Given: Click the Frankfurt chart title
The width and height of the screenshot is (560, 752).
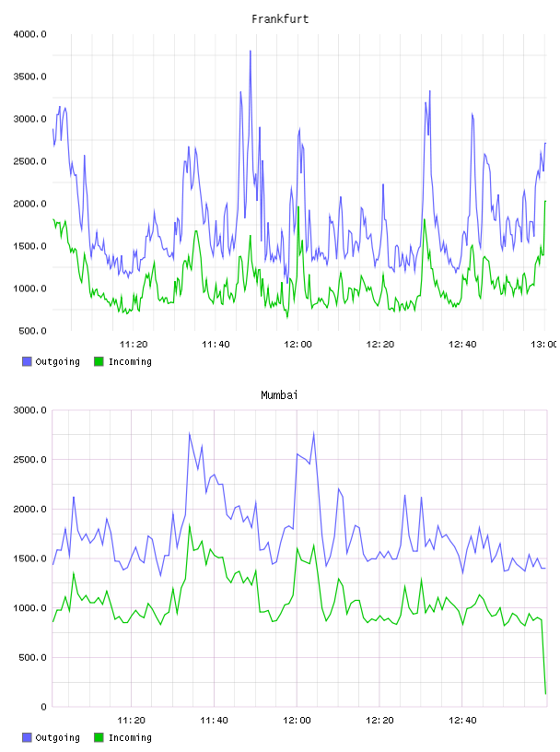Looking at the screenshot, I should pyautogui.click(x=280, y=19).
